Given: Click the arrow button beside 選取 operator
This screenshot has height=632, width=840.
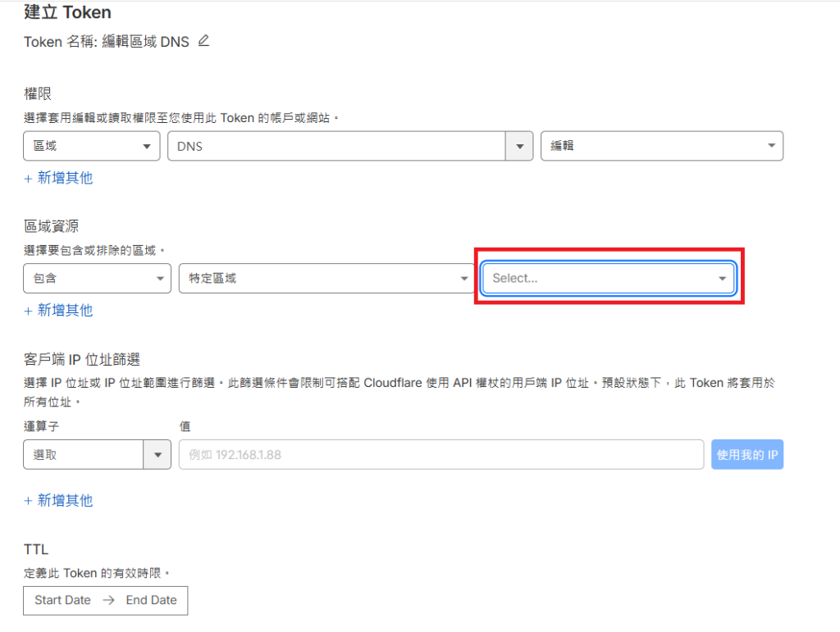Looking at the screenshot, I should pos(157,455).
